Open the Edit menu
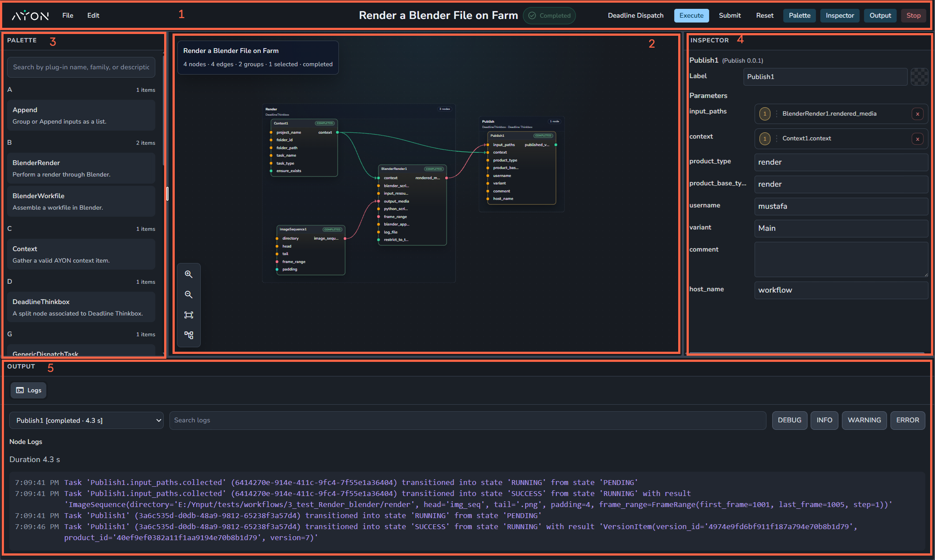This screenshot has height=560, width=935. tap(93, 15)
